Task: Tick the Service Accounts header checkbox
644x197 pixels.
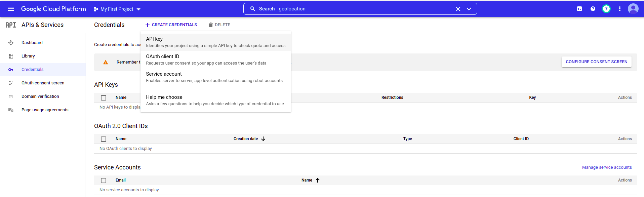Action: tap(104, 181)
